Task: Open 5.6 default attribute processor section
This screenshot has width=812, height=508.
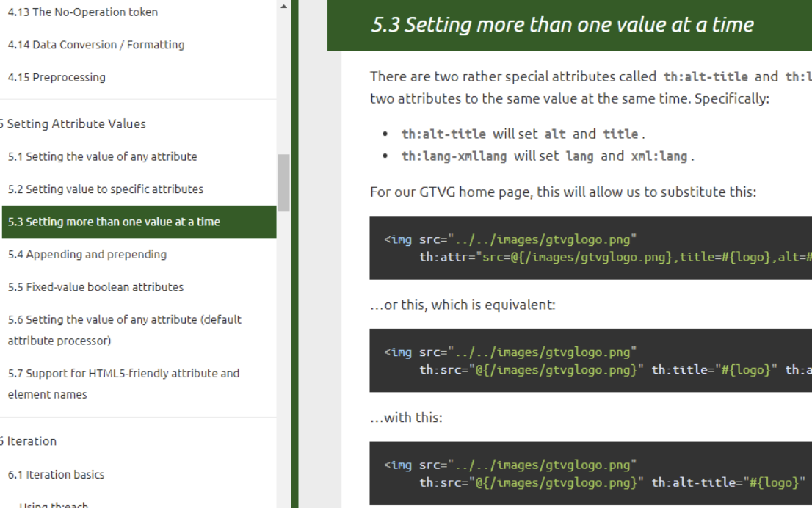Action: [124, 330]
